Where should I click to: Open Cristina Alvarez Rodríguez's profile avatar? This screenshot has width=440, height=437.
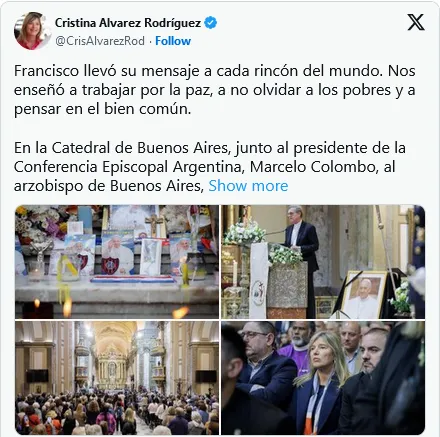tap(32, 31)
